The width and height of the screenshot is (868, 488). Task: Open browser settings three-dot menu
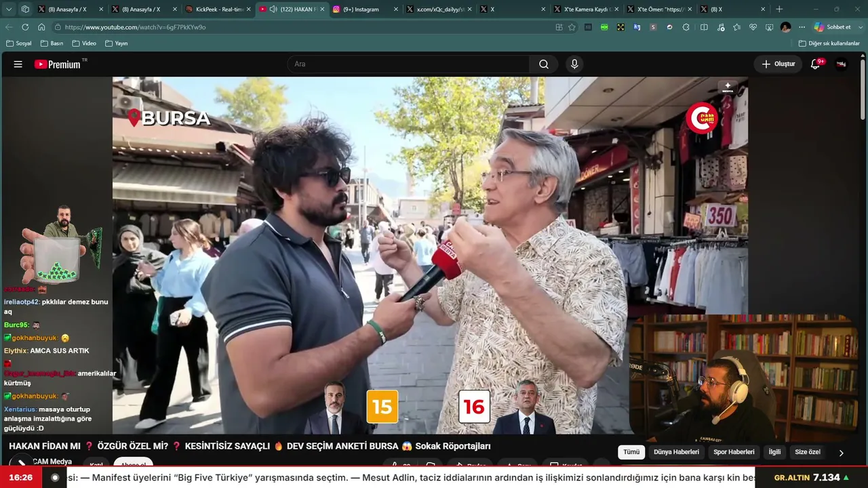[802, 27]
